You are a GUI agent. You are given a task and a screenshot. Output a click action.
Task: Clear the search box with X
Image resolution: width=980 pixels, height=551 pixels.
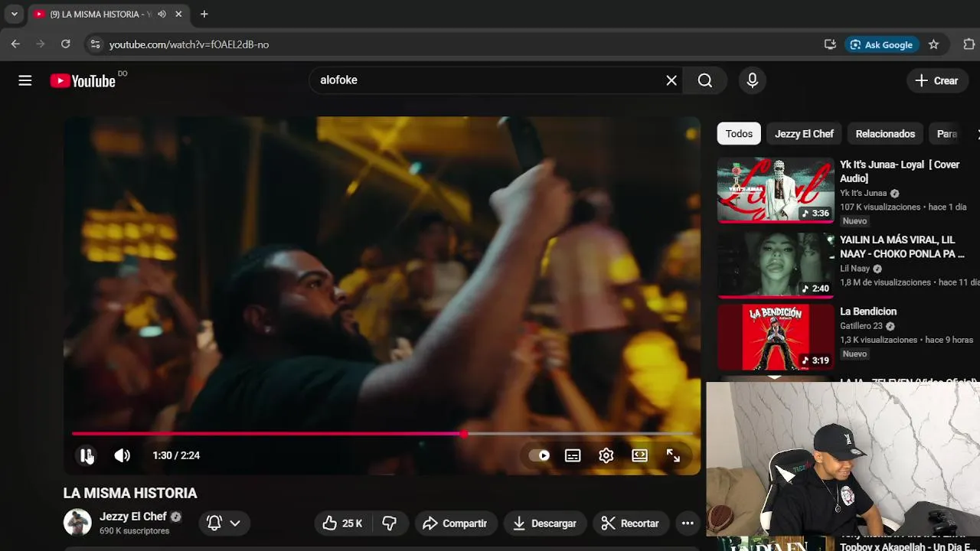[x=671, y=80]
